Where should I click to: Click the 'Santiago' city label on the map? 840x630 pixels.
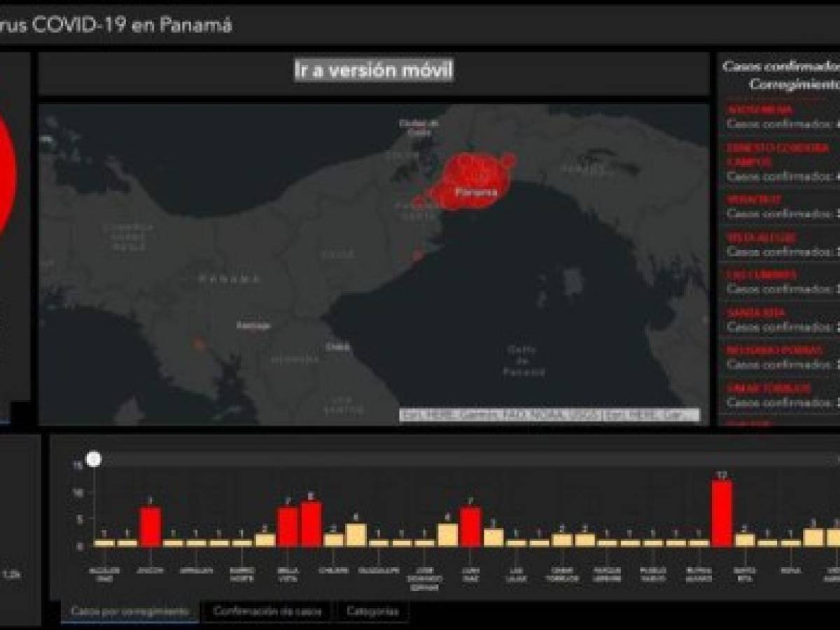tap(253, 325)
